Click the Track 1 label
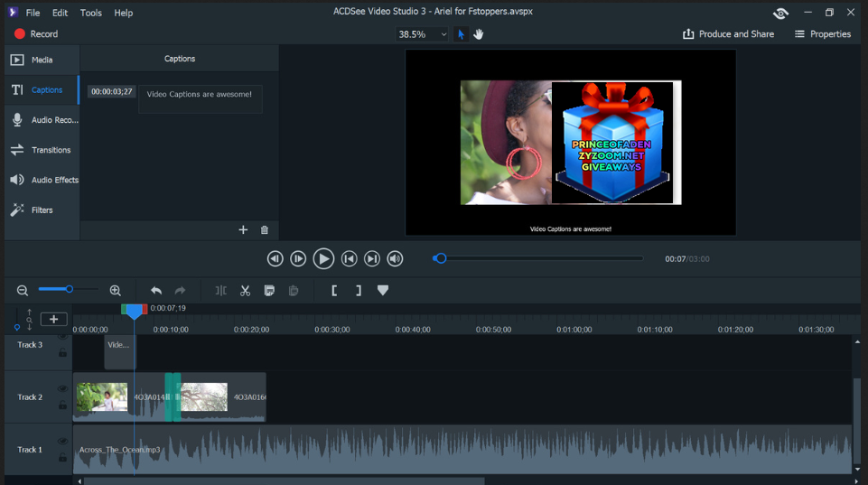This screenshot has height=485, width=868. click(29, 450)
